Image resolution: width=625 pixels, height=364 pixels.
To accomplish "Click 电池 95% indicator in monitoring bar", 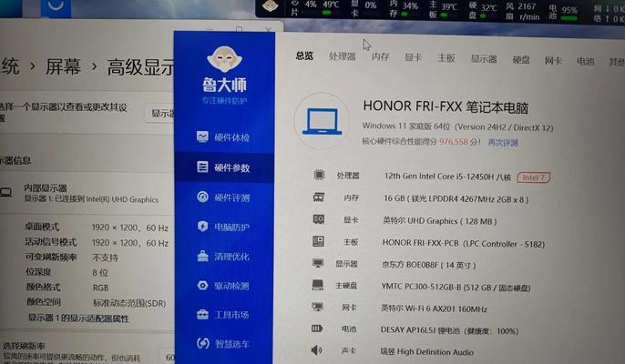I will click(x=563, y=12).
